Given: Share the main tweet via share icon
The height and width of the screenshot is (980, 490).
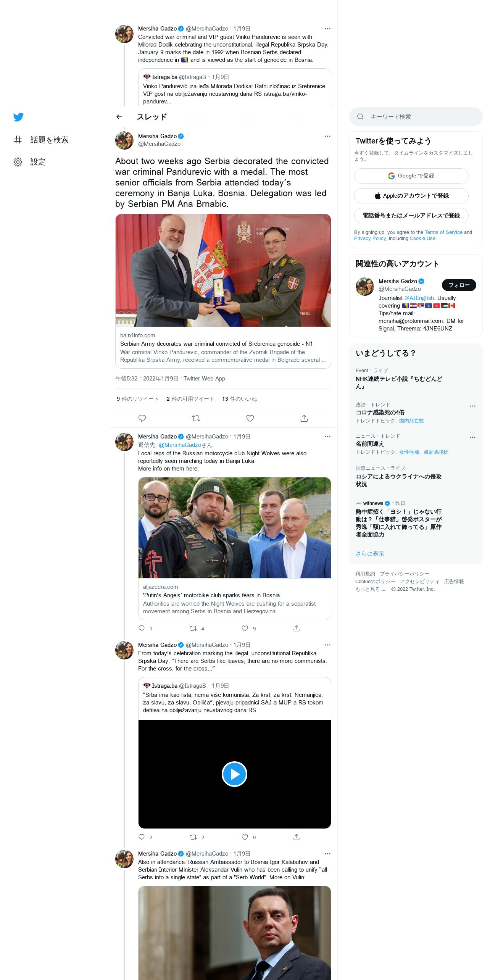Looking at the screenshot, I should pos(304,418).
